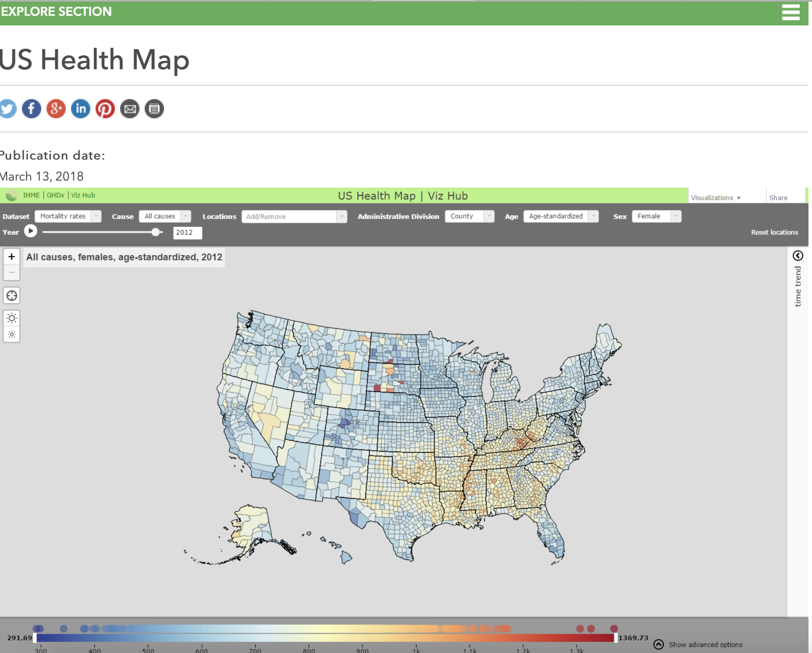Open the Sex dropdown set to Female

pos(656,216)
